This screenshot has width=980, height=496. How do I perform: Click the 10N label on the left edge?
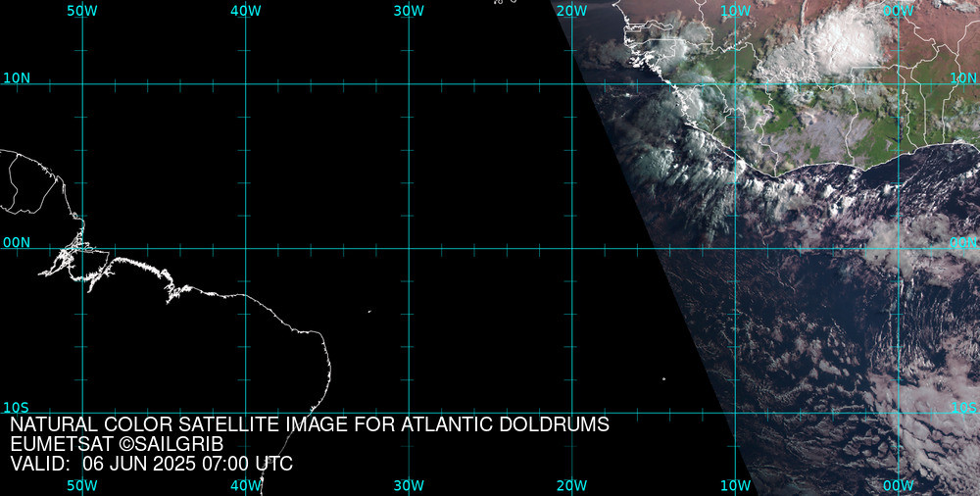(x=17, y=78)
